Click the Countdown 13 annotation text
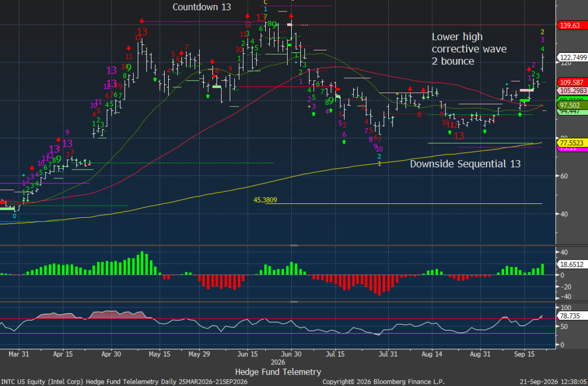The height and width of the screenshot is (386, 588). click(x=202, y=7)
